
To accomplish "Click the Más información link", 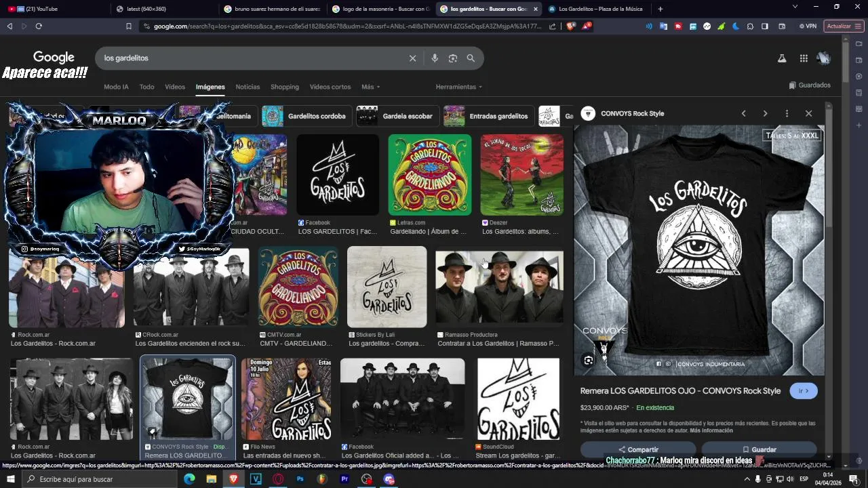I will 711,430.
